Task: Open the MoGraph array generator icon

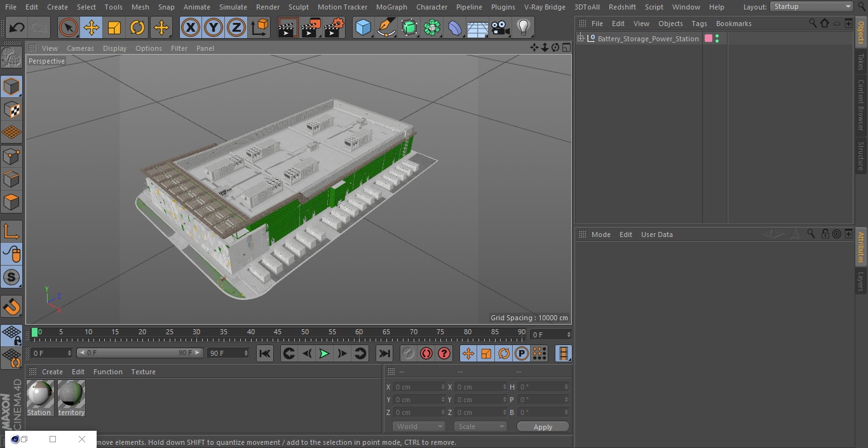Action: (x=432, y=28)
